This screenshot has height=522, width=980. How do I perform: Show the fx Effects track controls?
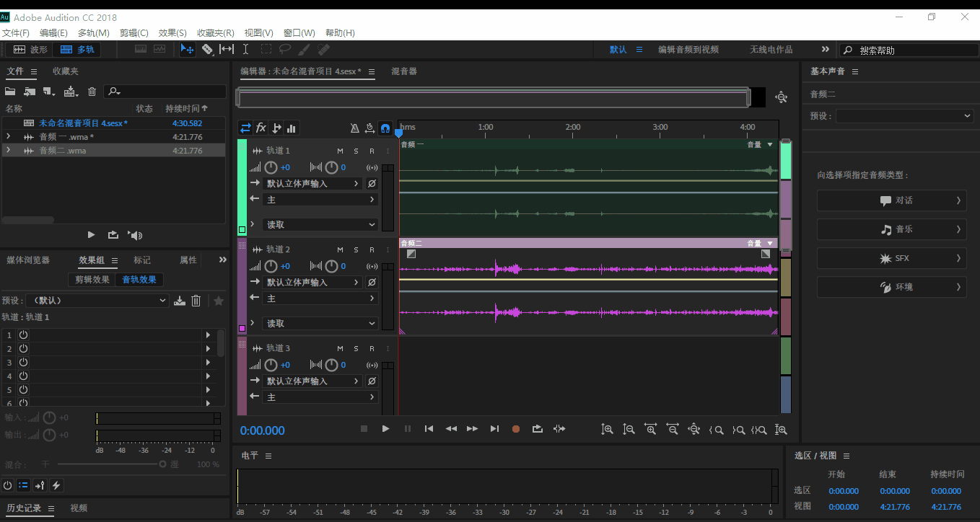pyautogui.click(x=261, y=128)
